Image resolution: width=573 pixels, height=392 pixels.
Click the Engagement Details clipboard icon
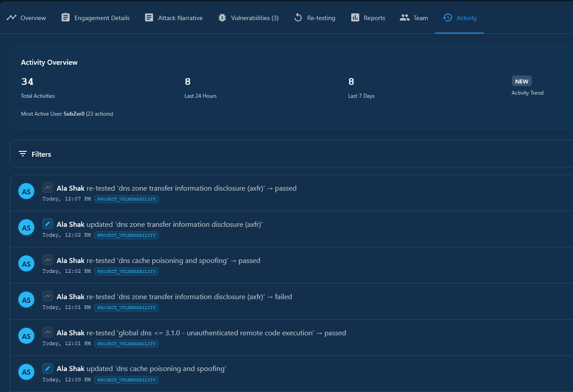click(x=66, y=18)
